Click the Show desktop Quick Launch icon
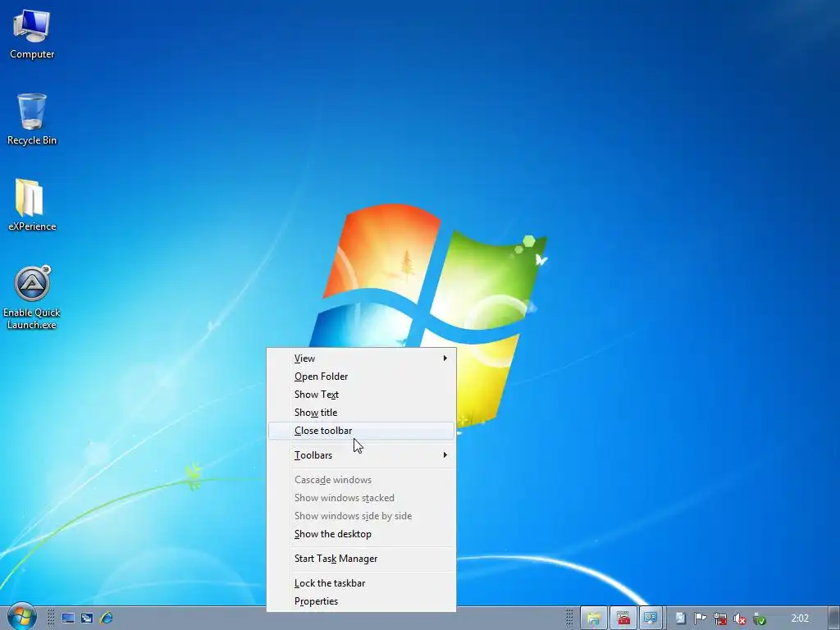The height and width of the screenshot is (630, 840). pos(68,619)
